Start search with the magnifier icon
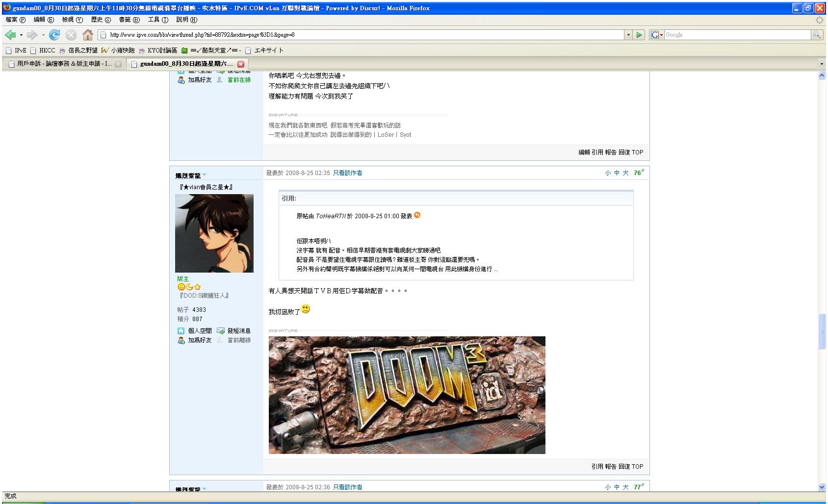828x504 pixels. (x=817, y=35)
